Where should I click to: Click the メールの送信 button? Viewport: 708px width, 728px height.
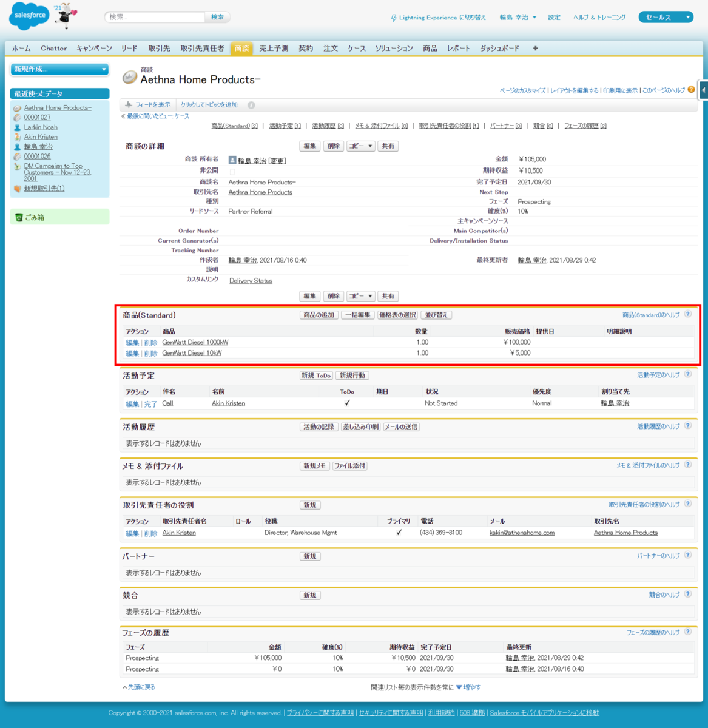point(401,426)
